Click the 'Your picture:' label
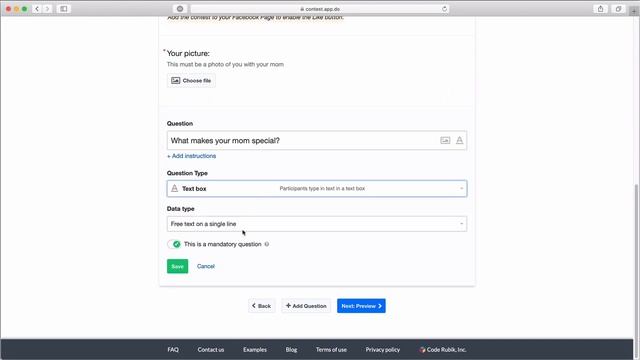 (x=188, y=53)
